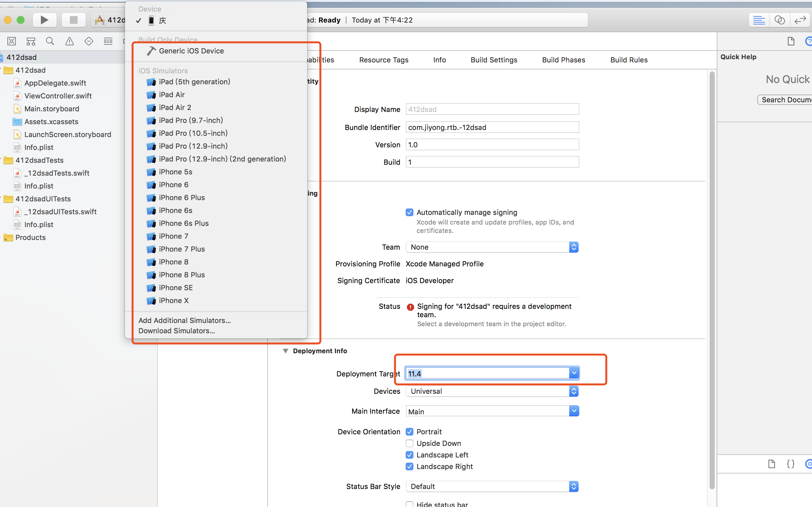Open the project navigator icon

[11, 41]
